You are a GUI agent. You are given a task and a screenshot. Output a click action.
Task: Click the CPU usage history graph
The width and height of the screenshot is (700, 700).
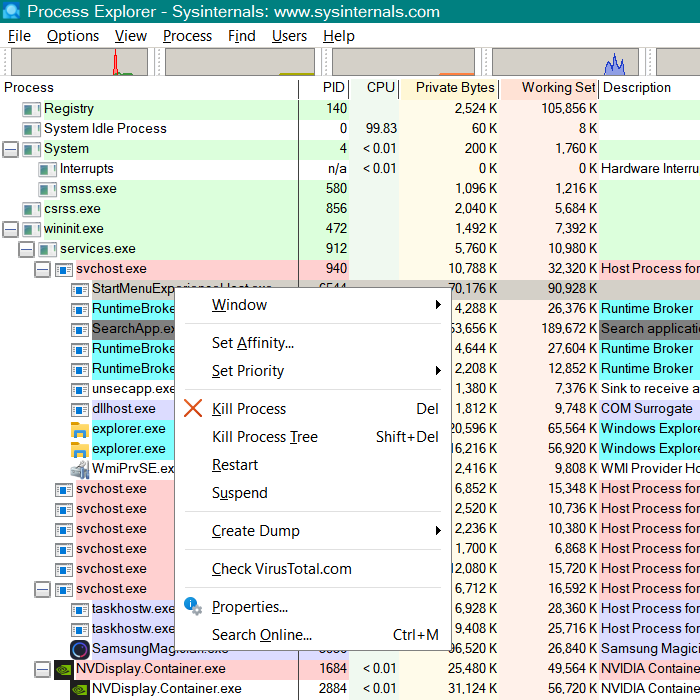pyautogui.click(x=79, y=62)
